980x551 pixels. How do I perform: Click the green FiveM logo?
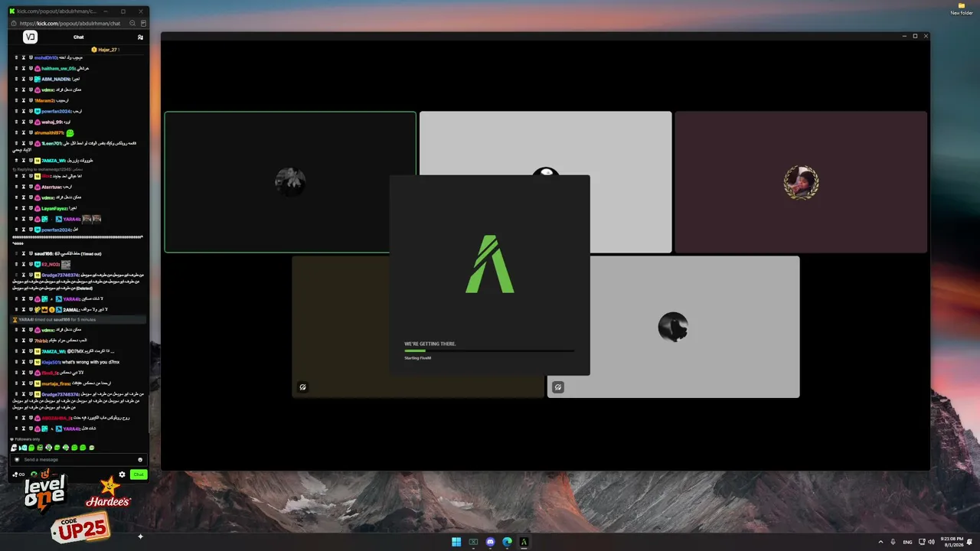click(x=490, y=264)
